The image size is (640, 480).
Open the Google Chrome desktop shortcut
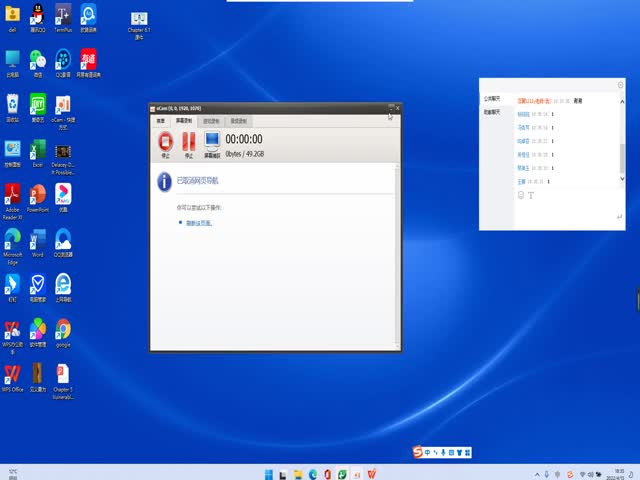(x=62, y=329)
